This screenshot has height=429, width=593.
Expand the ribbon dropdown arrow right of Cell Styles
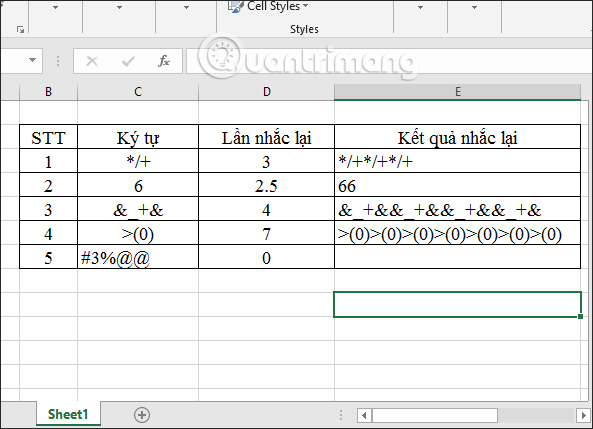tap(420, 7)
